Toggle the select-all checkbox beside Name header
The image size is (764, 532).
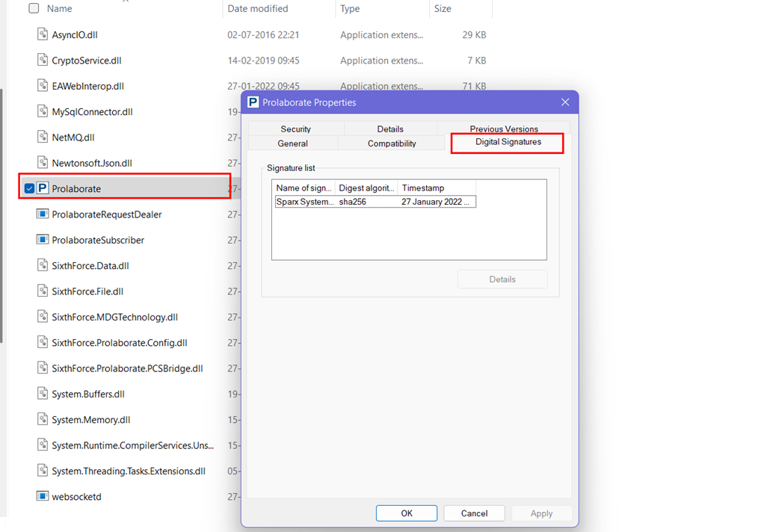[x=34, y=8]
